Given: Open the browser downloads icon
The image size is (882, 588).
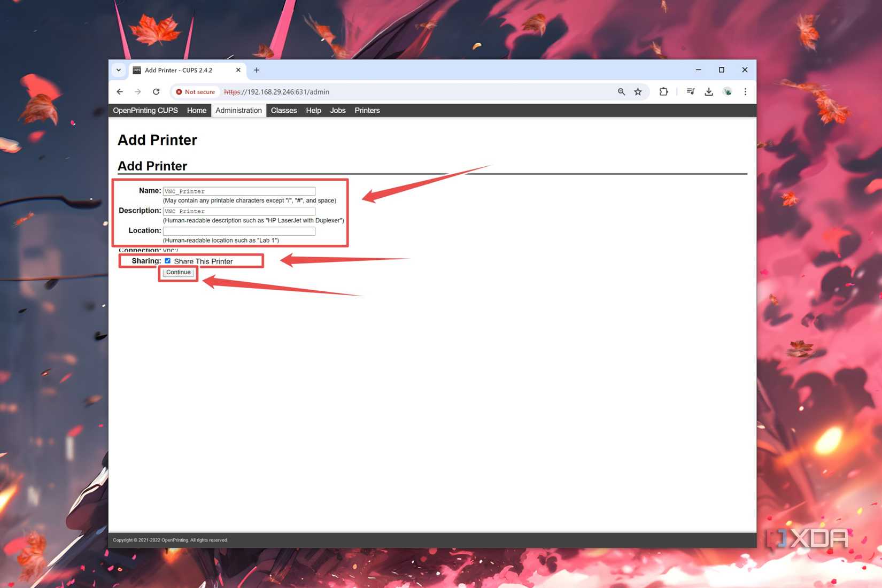Looking at the screenshot, I should 709,92.
